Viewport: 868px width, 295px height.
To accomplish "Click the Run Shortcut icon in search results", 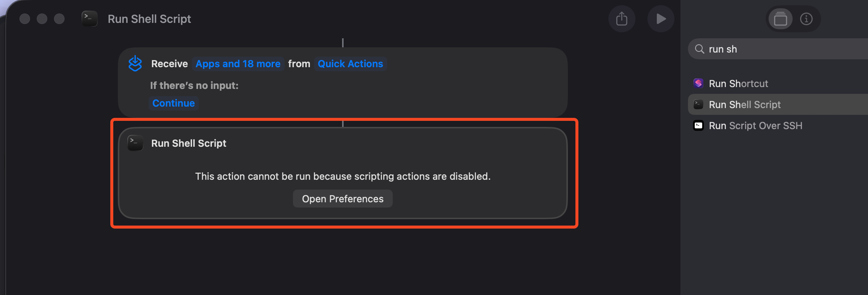I will coord(698,83).
